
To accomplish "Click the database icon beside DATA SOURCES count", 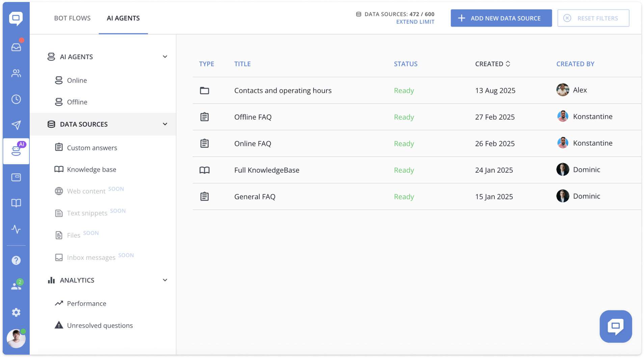I will [358, 14].
